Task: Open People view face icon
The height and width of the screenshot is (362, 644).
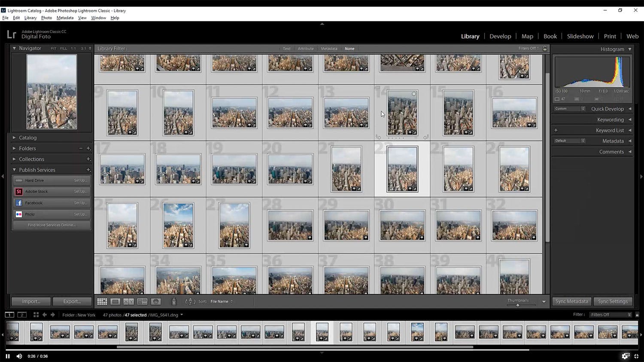Action: [156, 302]
